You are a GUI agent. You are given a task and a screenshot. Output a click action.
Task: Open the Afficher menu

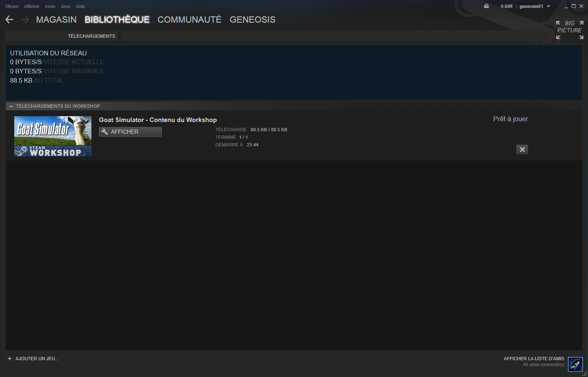point(32,6)
